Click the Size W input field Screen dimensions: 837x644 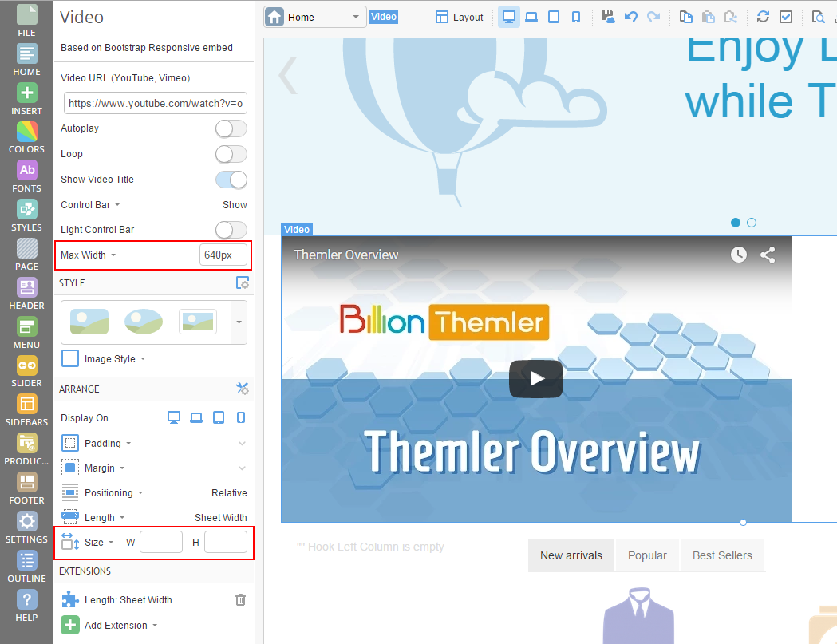tap(161, 543)
